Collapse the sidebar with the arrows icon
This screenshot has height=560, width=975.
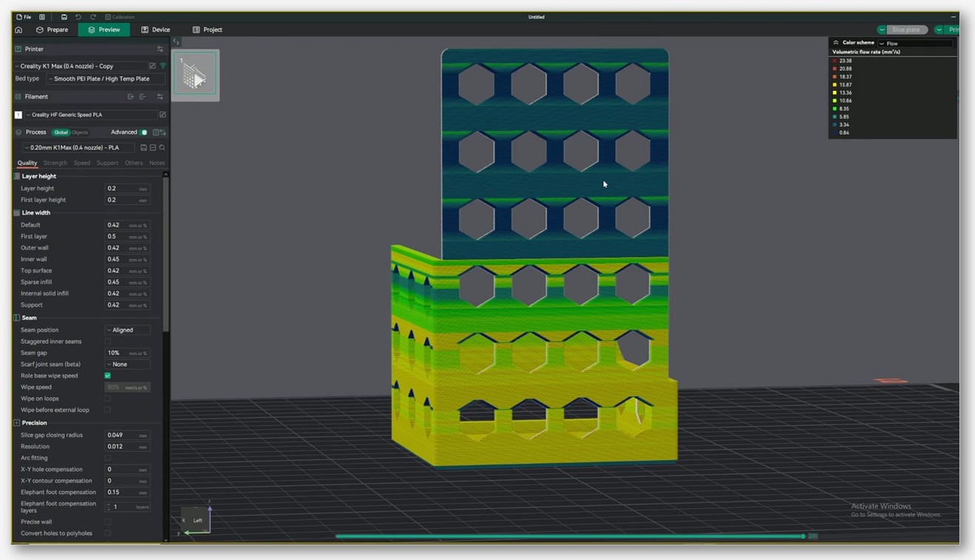pos(176,42)
